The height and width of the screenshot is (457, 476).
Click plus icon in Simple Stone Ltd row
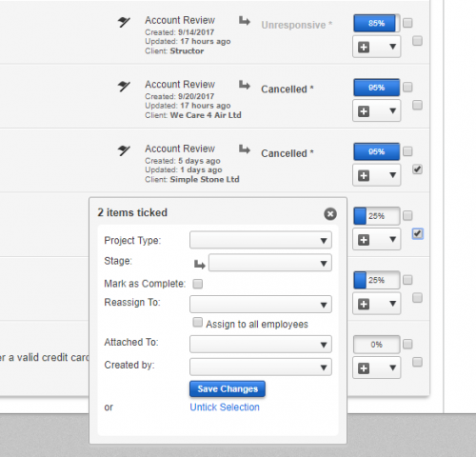[x=364, y=175]
